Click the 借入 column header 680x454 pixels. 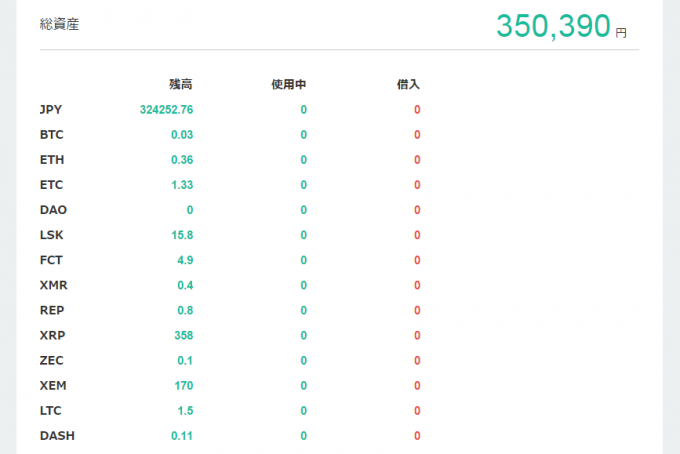pos(408,84)
